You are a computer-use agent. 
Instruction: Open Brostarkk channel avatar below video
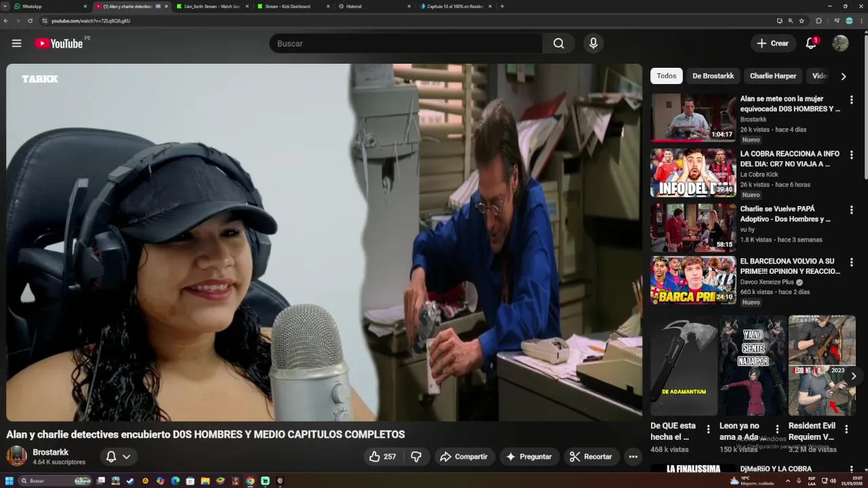click(x=16, y=456)
